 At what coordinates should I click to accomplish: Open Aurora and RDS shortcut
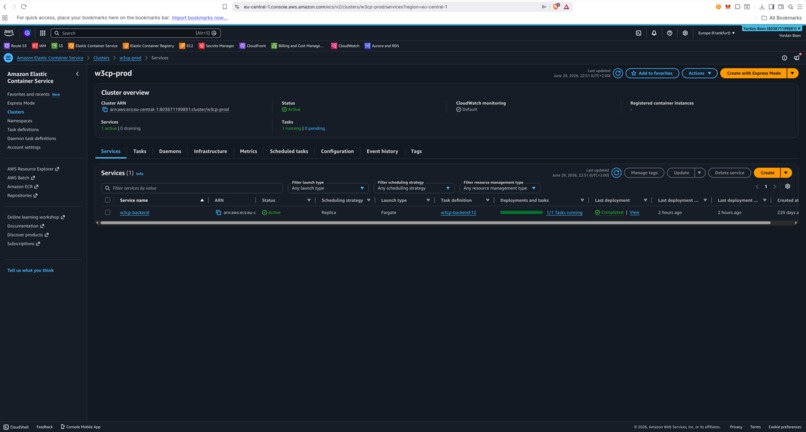[382, 46]
